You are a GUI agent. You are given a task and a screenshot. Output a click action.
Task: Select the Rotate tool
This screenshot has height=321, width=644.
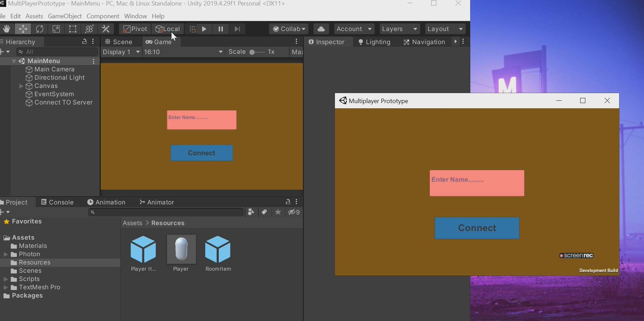pyautogui.click(x=40, y=29)
